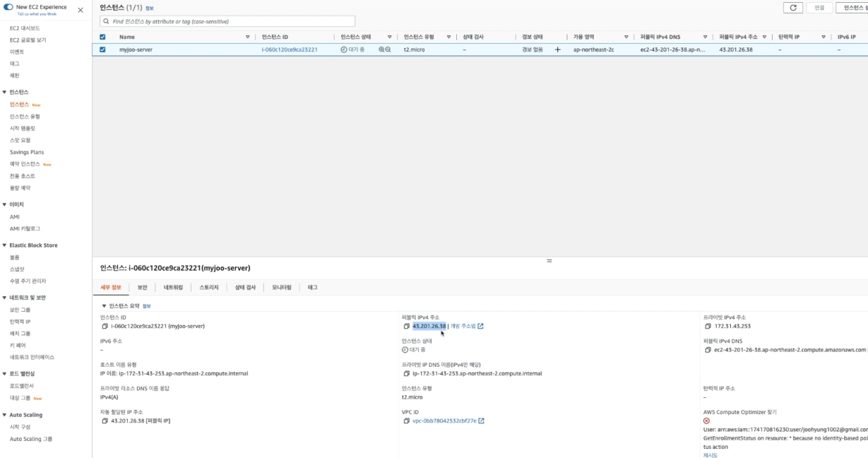868x458 pixels.
Task: Collapse the 인스턴스 sidebar section
Action: coord(4,93)
